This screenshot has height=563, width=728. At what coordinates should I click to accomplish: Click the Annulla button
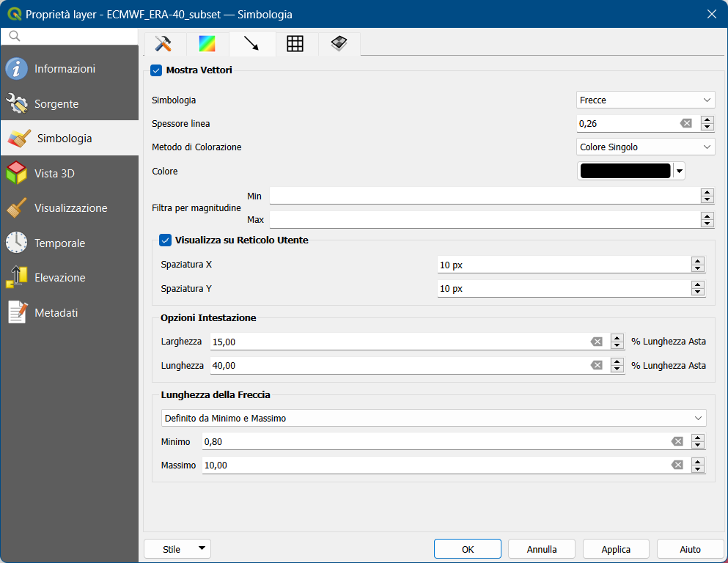542,549
